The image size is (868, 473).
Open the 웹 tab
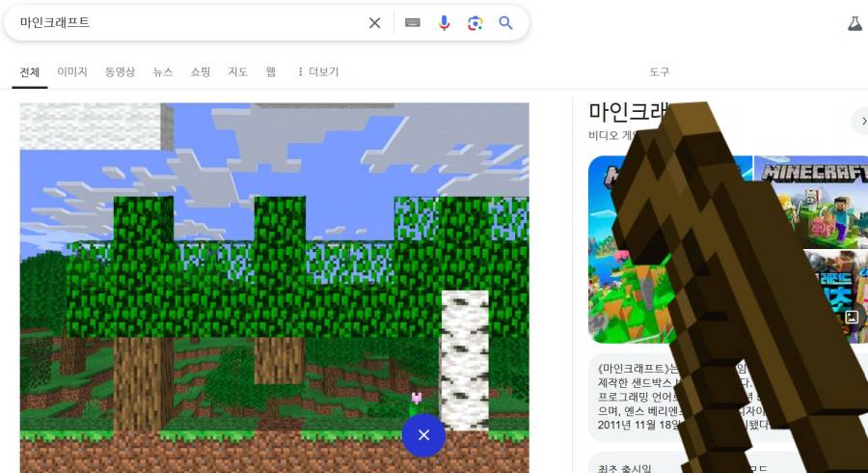[x=271, y=72]
